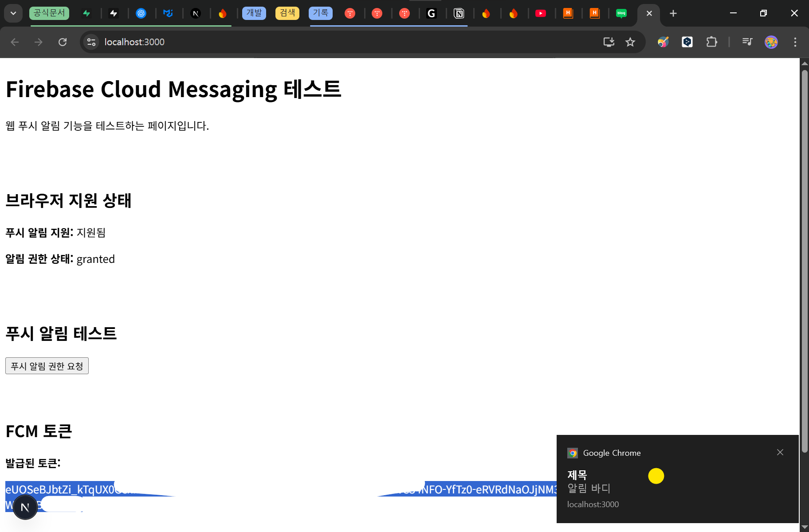Click the localhost:3000 notification source text

593,505
